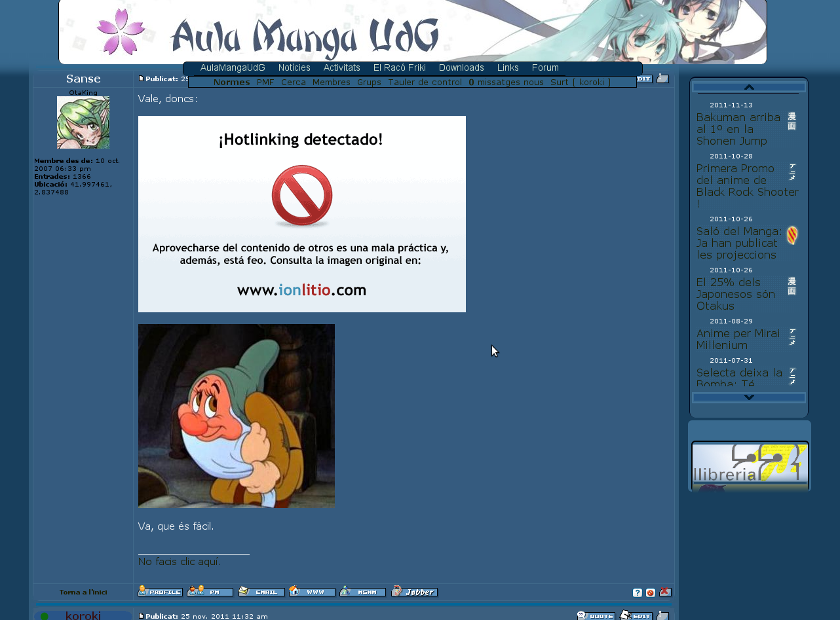Click the icon beside Black Rock Shooter news
The height and width of the screenshot is (620, 840).
point(792,172)
